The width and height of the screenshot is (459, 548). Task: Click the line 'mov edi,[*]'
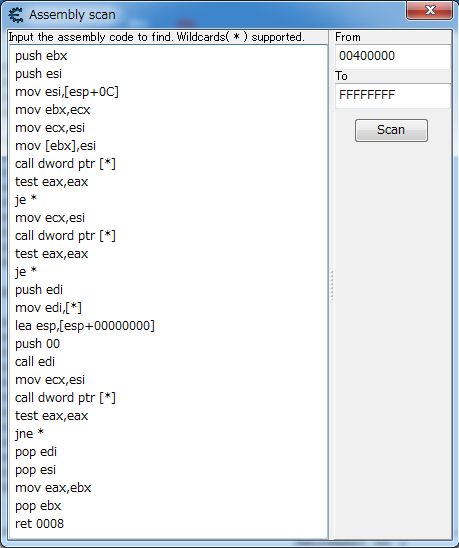coord(48,308)
